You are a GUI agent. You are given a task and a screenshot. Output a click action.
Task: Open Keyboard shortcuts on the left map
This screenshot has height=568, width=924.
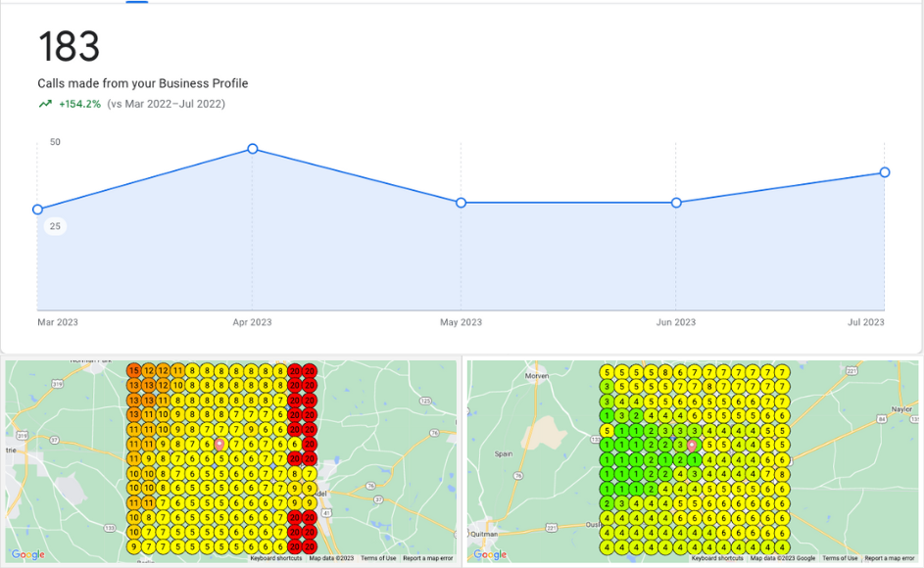(276, 558)
